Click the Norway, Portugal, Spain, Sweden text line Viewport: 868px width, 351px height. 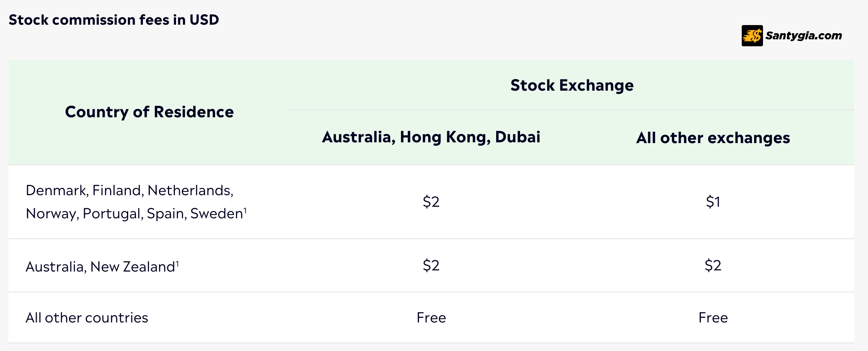(x=134, y=213)
